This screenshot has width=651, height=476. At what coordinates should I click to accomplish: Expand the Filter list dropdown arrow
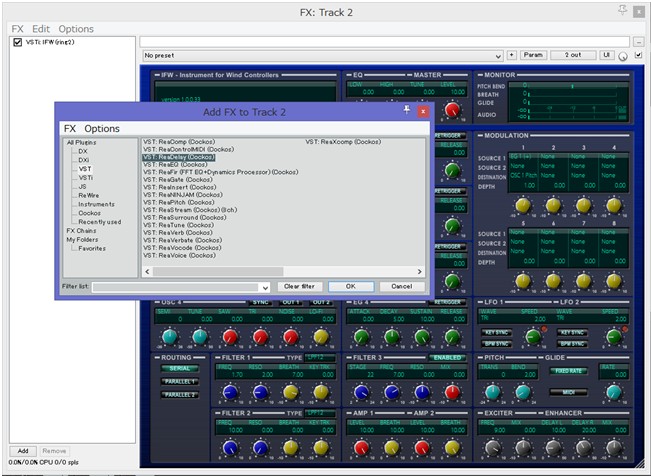(266, 287)
